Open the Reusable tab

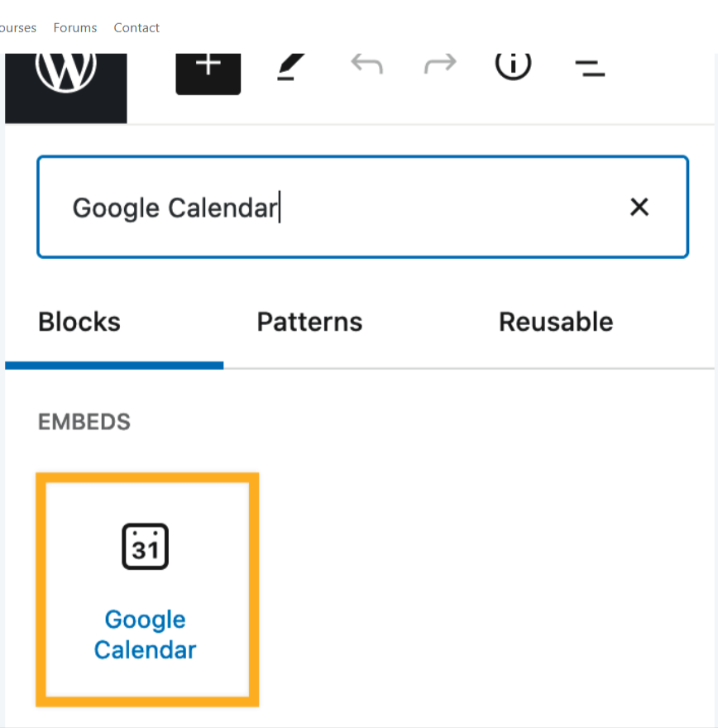click(x=556, y=322)
